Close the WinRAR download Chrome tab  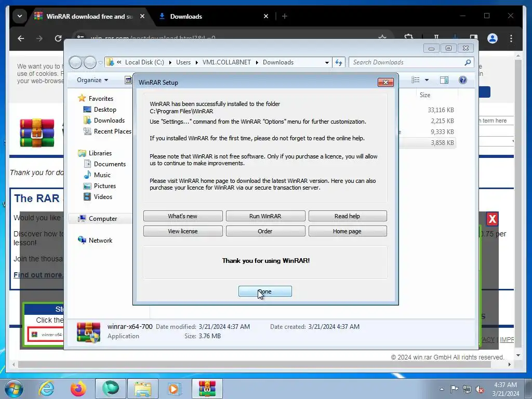pyautogui.click(x=142, y=16)
